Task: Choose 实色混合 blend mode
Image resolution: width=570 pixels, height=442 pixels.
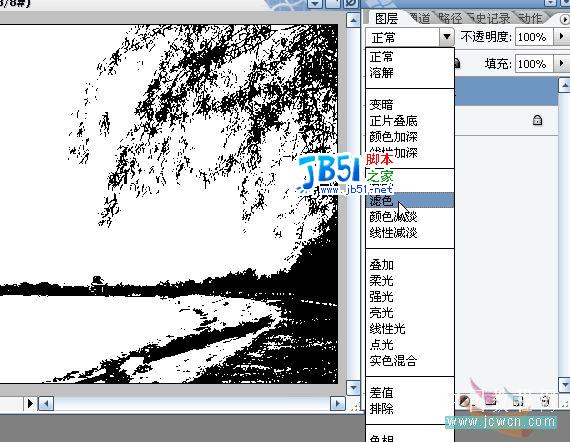Action: click(410, 361)
